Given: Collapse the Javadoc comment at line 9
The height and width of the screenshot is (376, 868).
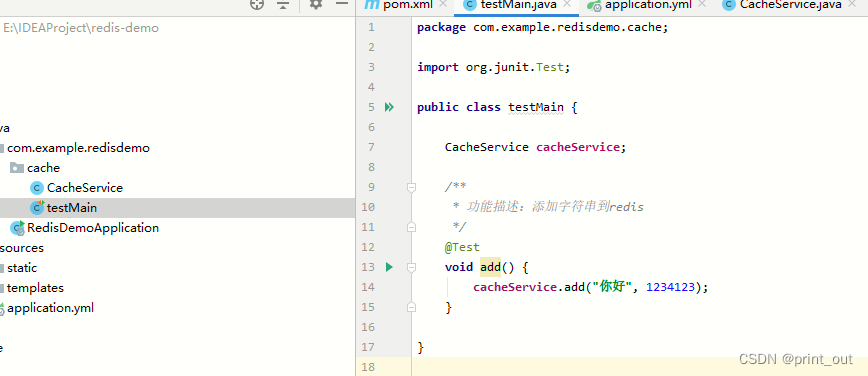Looking at the screenshot, I should [411, 187].
